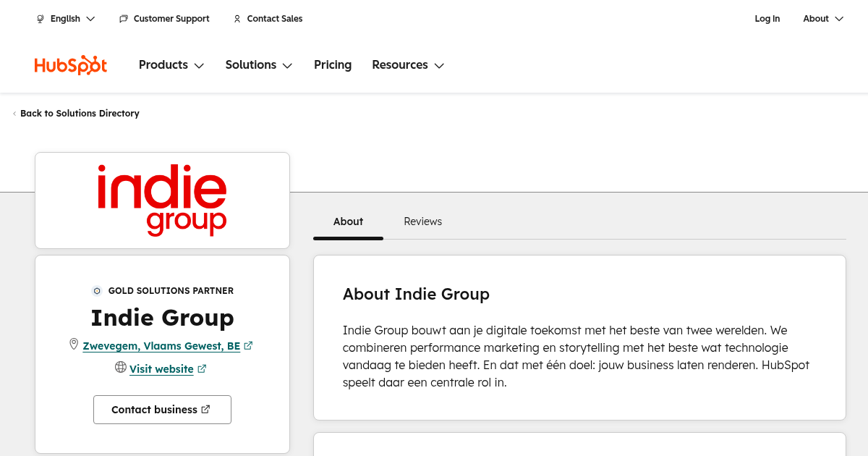The height and width of the screenshot is (456, 868).
Task: Click the Indie Group heading
Action: point(162,318)
